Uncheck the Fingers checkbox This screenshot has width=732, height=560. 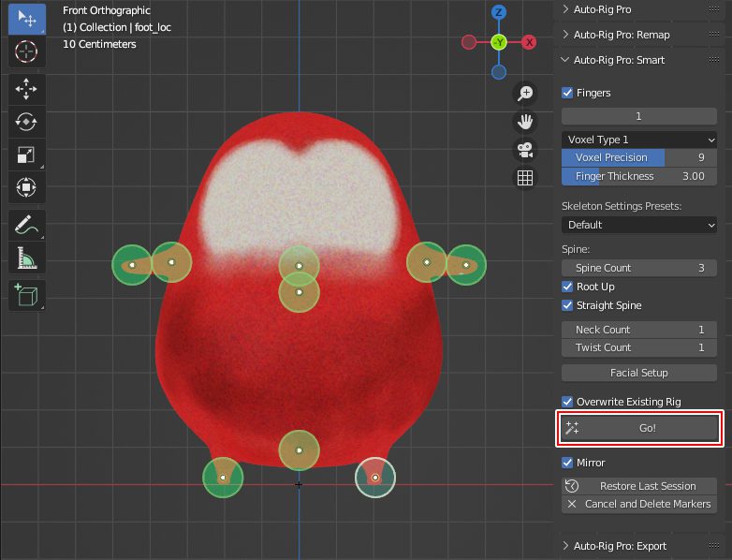567,93
